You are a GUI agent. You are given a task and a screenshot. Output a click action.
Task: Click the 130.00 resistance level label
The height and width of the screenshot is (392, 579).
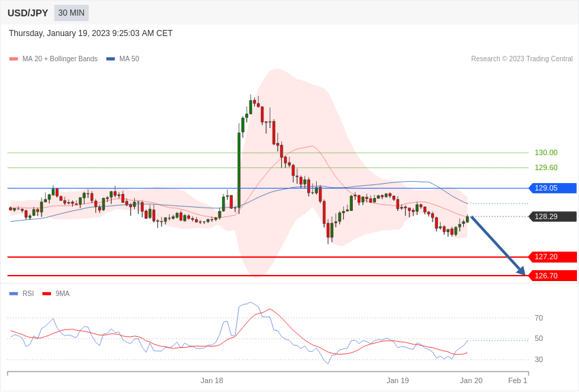pos(546,152)
